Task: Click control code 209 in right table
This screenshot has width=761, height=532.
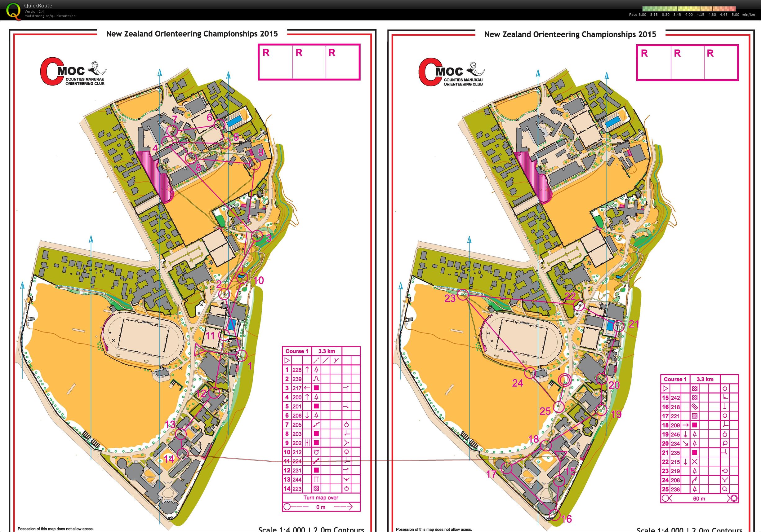Action: tap(675, 425)
